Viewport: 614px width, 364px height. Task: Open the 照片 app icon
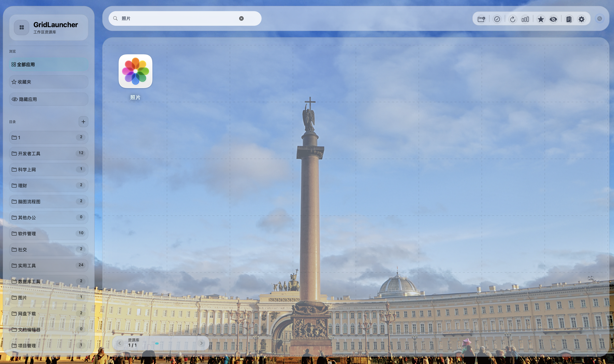[135, 71]
